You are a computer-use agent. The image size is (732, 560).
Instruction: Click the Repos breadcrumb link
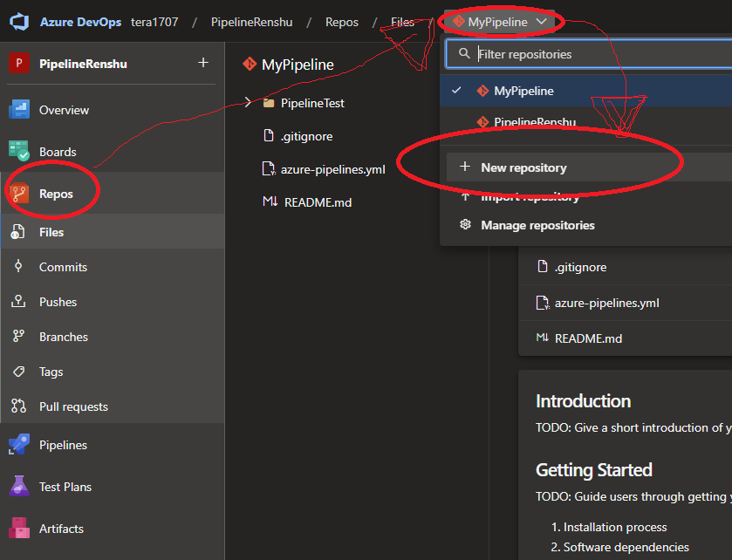coord(342,22)
